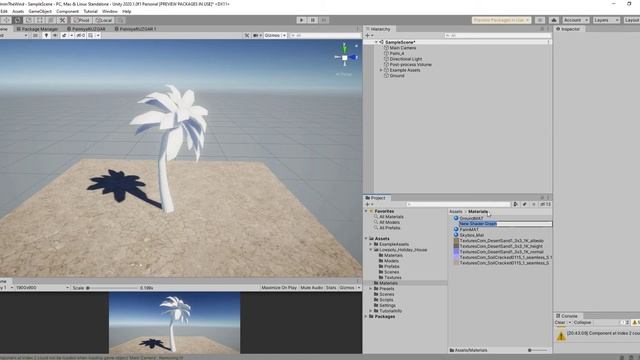Open Collab history icon beside cloud
The height and width of the screenshot is (360, 640).
(x=540, y=20)
